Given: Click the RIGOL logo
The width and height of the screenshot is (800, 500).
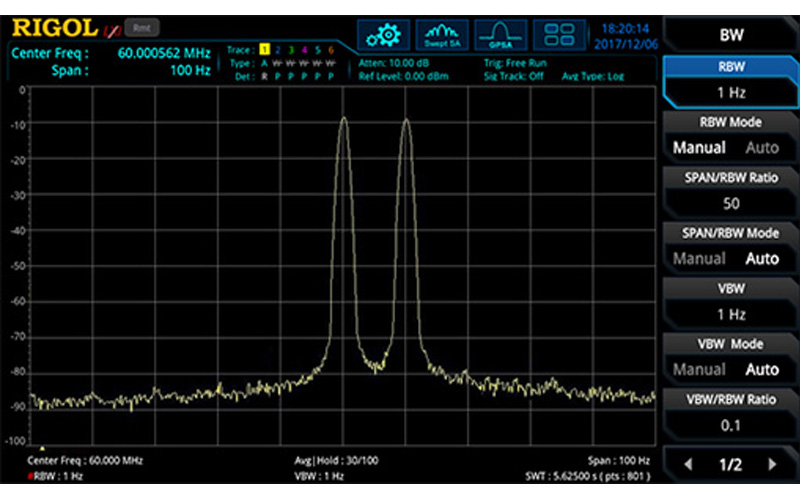Looking at the screenshot, I should 55,28.
